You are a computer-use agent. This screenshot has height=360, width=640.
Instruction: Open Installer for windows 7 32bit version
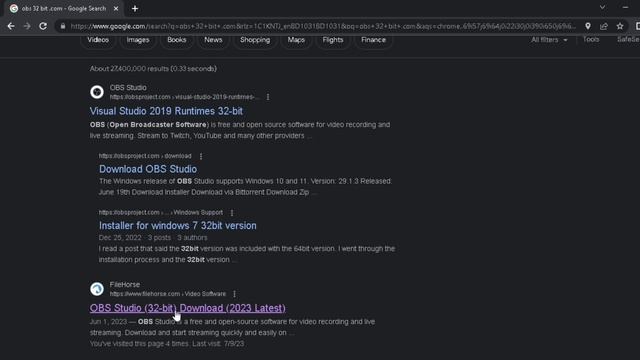coord(178,225)
